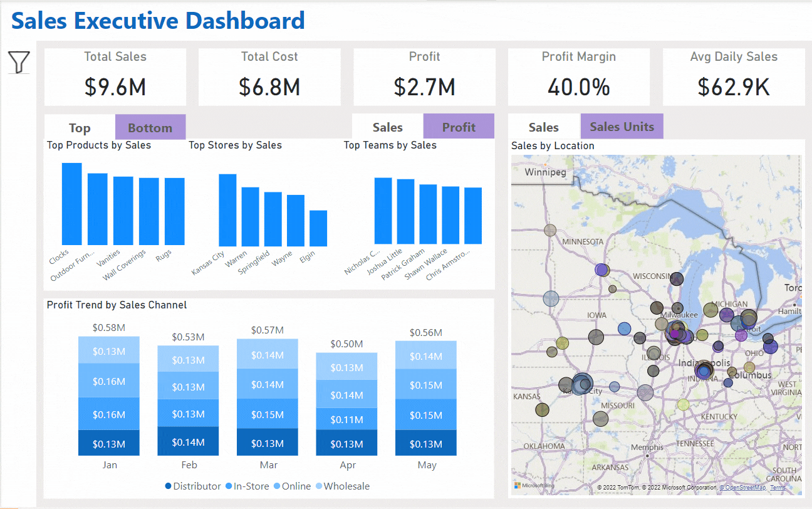Select the Wholesale legend marker

coord(318,486)
